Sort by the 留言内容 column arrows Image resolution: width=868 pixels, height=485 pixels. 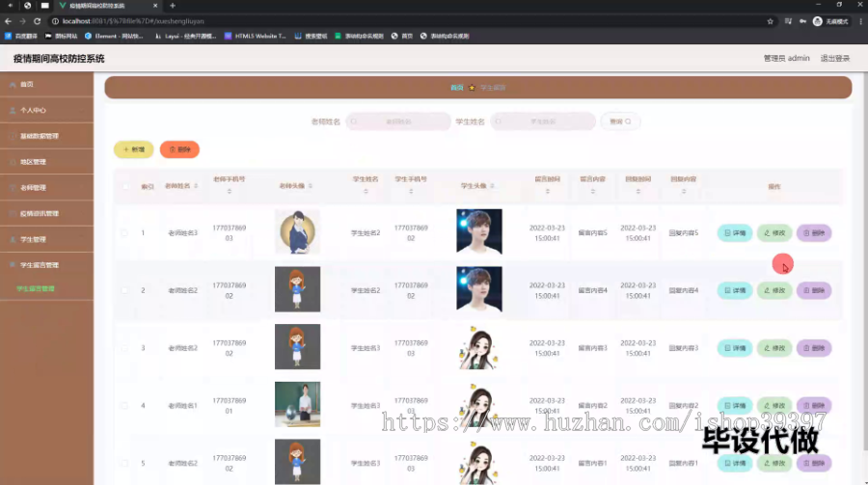(593, 191)
